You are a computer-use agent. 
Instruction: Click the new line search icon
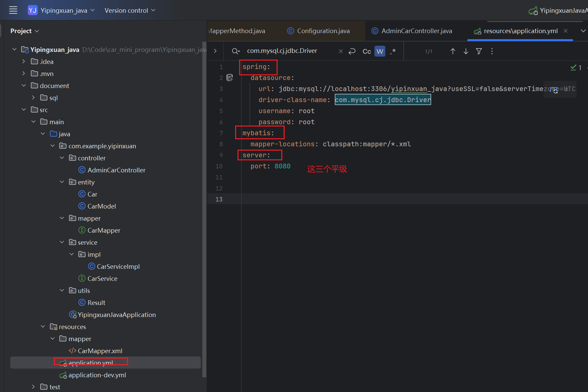(352, 51)
